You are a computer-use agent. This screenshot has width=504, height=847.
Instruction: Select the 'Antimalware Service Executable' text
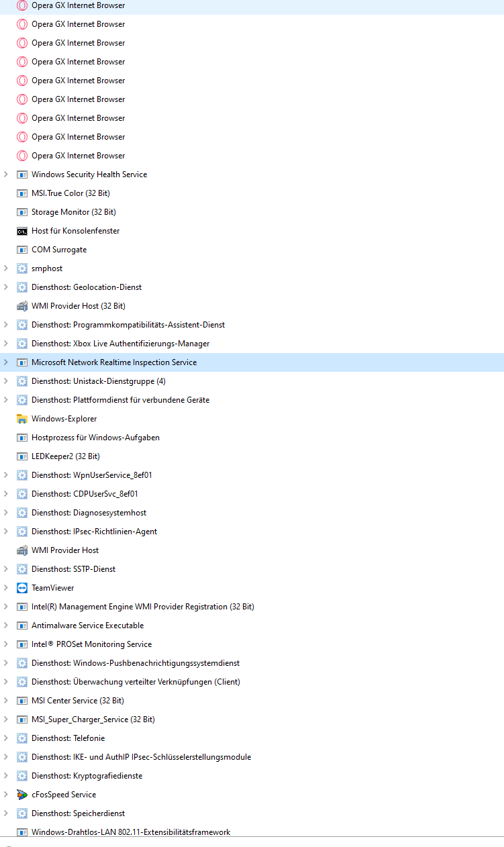point(88,626)
